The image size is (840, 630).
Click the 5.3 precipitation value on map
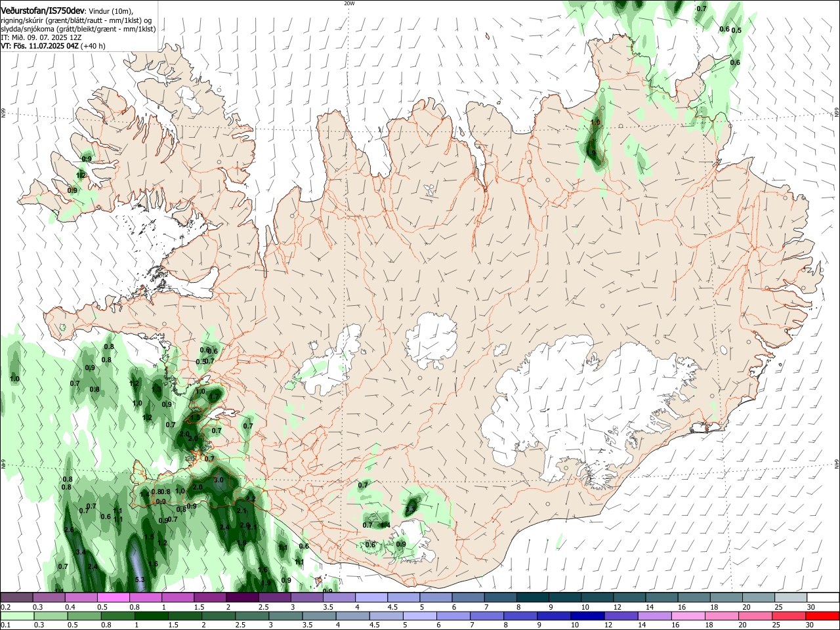pos(139,579)
